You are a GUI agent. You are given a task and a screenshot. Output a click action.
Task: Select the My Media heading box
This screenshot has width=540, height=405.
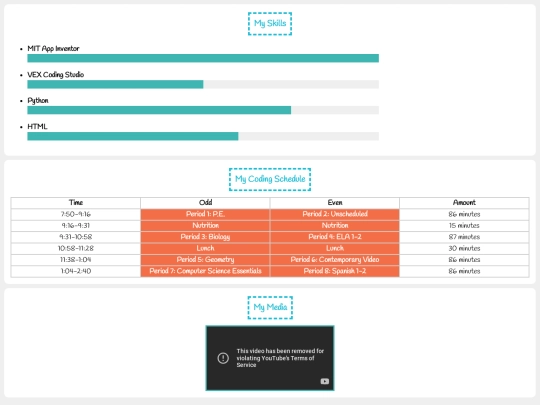click(270, 307)
